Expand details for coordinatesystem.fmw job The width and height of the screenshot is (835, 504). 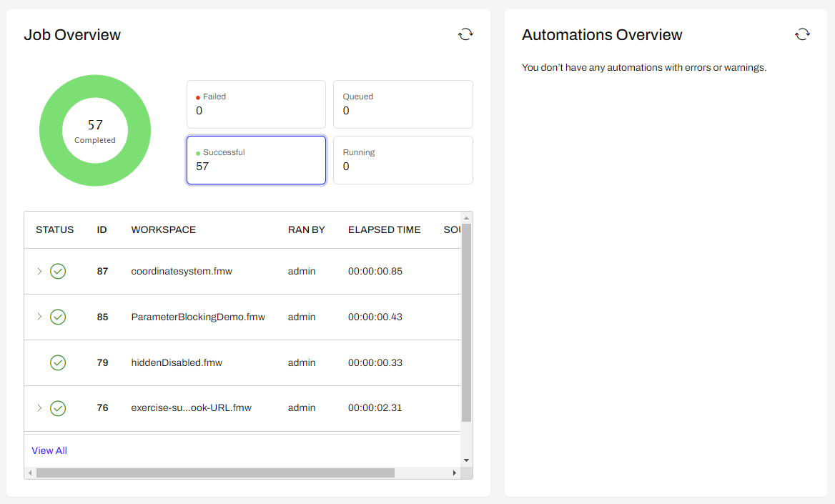click(x=40, y=271)
